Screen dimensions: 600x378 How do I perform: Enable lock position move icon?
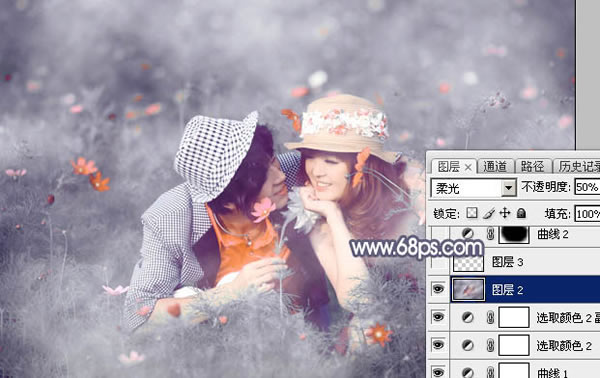tap(505, 213)
